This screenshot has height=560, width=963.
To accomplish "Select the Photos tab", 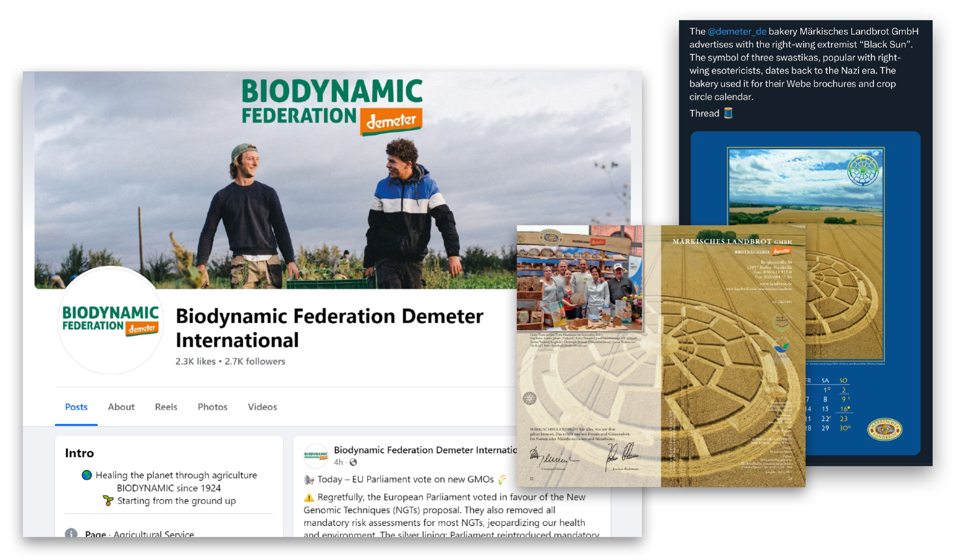I will [x=212, y=407].
